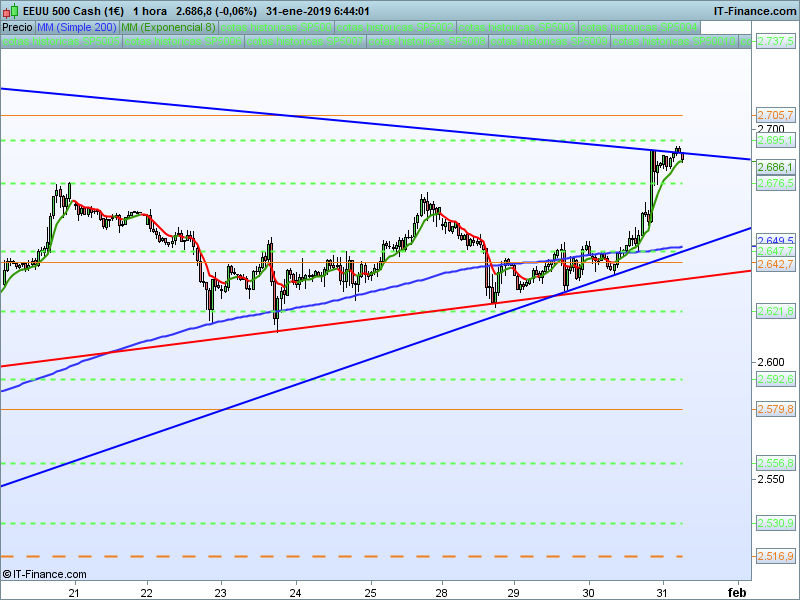Click the 2.550 price axis label
This screenshot has height=600, width=800.
(x=771, y=479)
